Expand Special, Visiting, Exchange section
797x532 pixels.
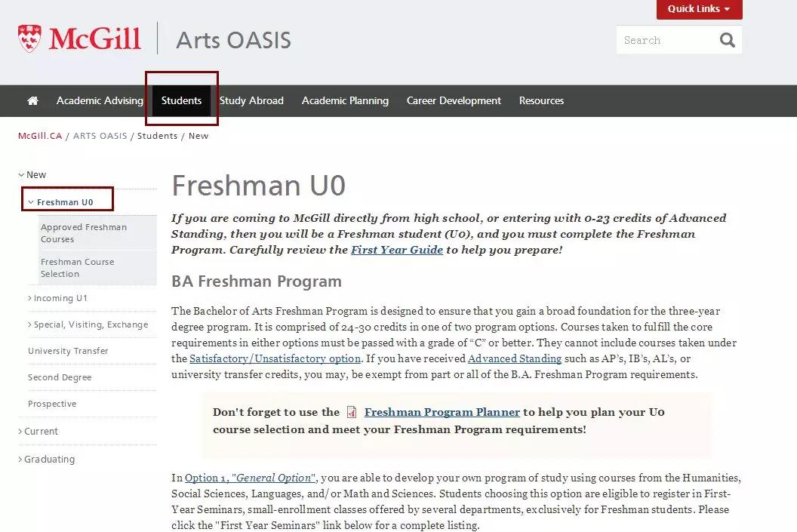30,324
